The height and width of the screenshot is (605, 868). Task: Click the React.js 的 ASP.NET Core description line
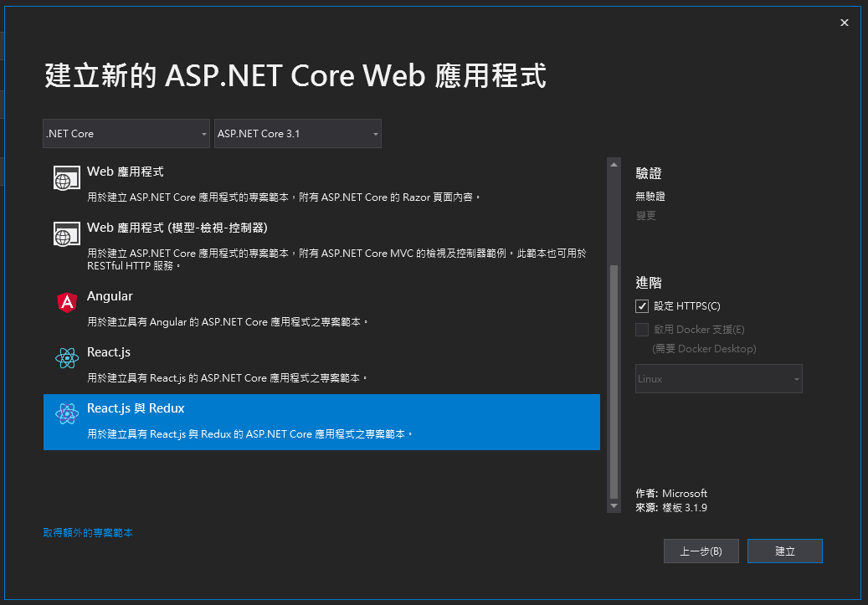pyautogui.click(x=227, y=377)
